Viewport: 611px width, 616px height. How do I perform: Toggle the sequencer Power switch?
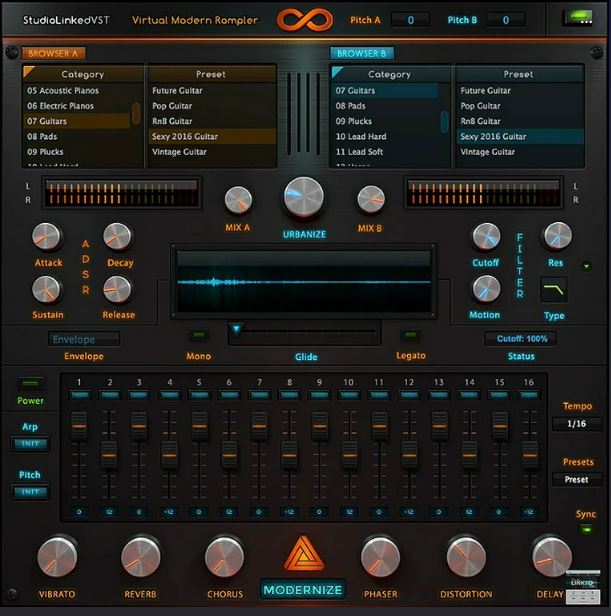coord(30,383)
